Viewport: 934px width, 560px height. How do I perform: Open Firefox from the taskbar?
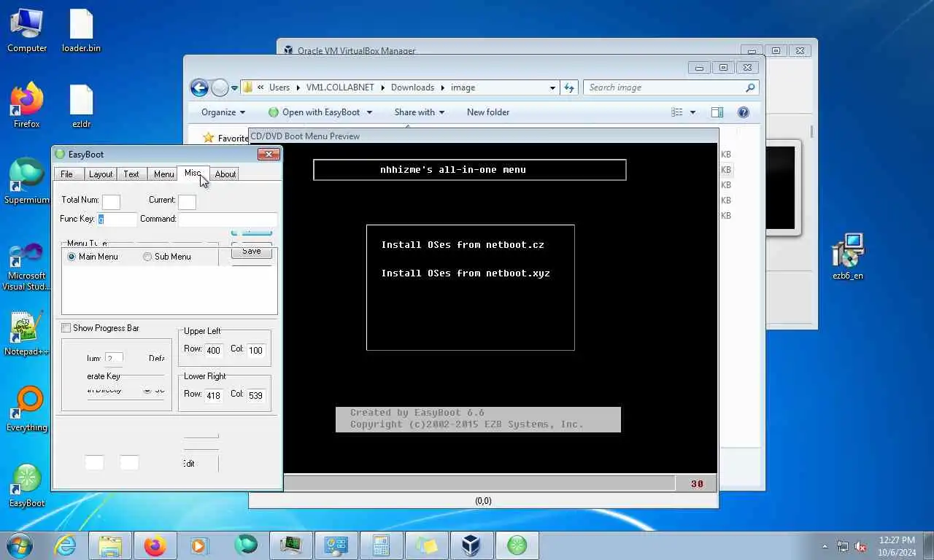pyautogui.click(x=155, y=545)
